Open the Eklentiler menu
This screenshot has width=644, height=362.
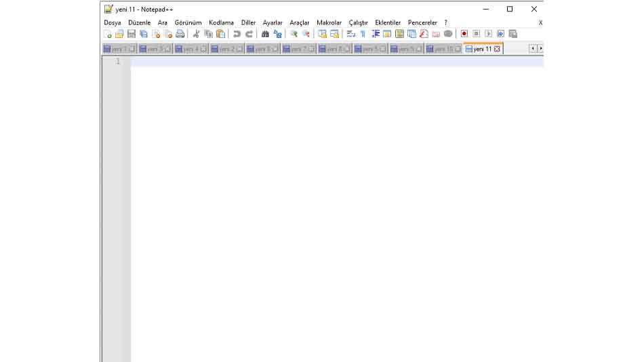(388, 22)
